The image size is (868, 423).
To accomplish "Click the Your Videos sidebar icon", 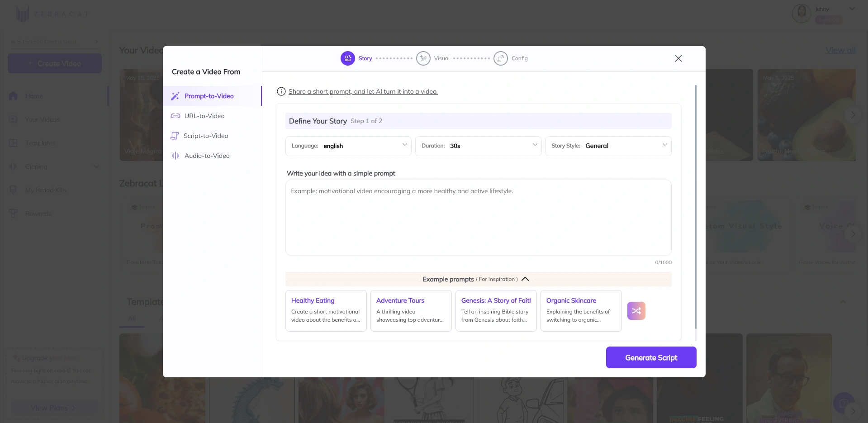I will tap(13, 119).
